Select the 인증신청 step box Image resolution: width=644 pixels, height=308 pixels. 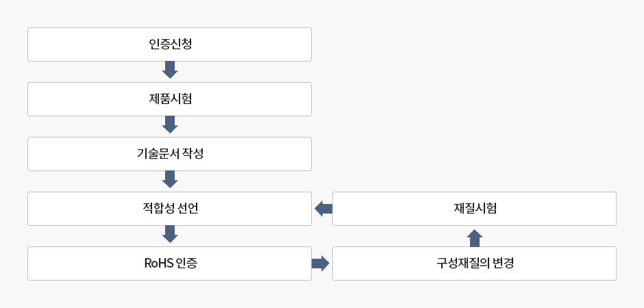click(x=82, y=44)
